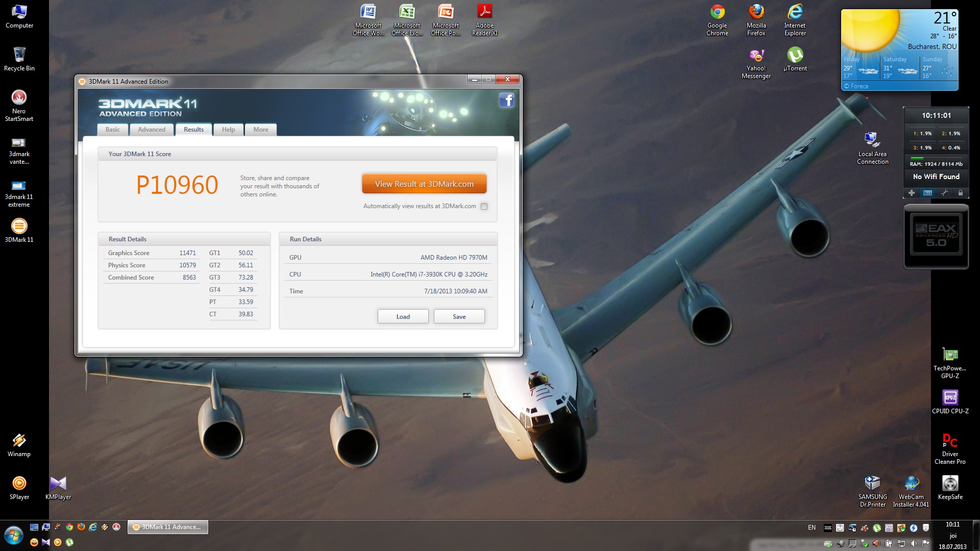Viewport: 980px width, 551px height.
Task: Launch TechPowerUp GPU-Z shortcut
Action: (x=950, y=363)
